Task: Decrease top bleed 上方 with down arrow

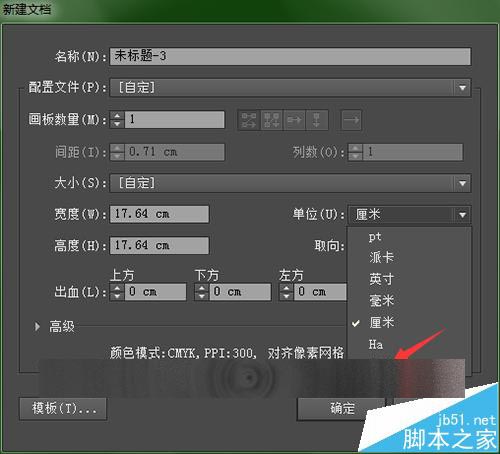Action: coord(117,296)
